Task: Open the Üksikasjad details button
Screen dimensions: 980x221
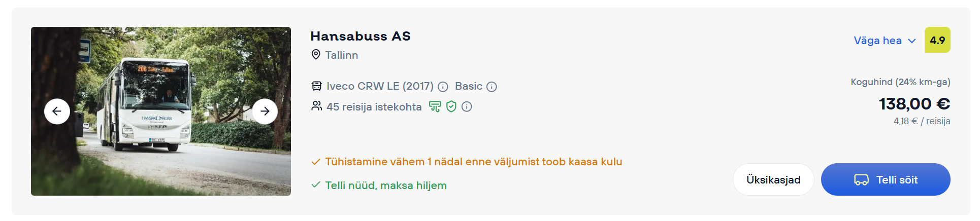Action: [x=773, y=179]
